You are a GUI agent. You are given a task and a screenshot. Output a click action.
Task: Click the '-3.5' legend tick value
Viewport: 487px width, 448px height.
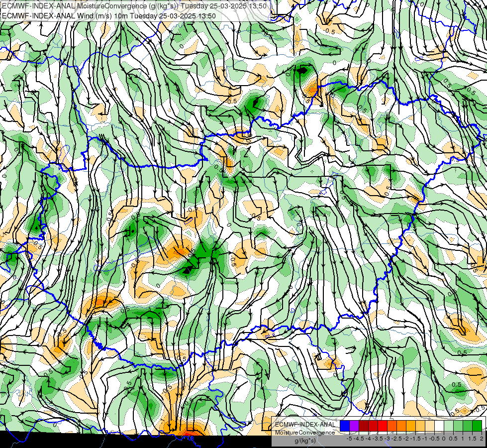378,439
